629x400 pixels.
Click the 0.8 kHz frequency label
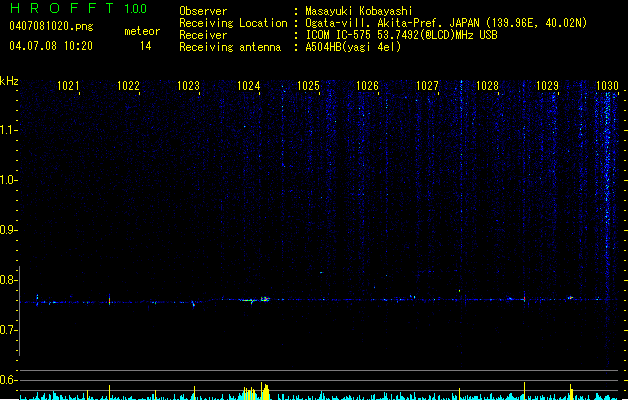pyautogui.click(x=8, y=280)
